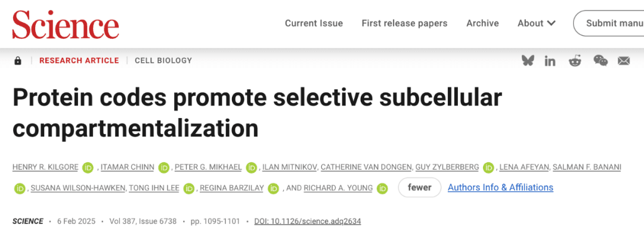
Task: Go to First release papers
Action: pos(404,23)
